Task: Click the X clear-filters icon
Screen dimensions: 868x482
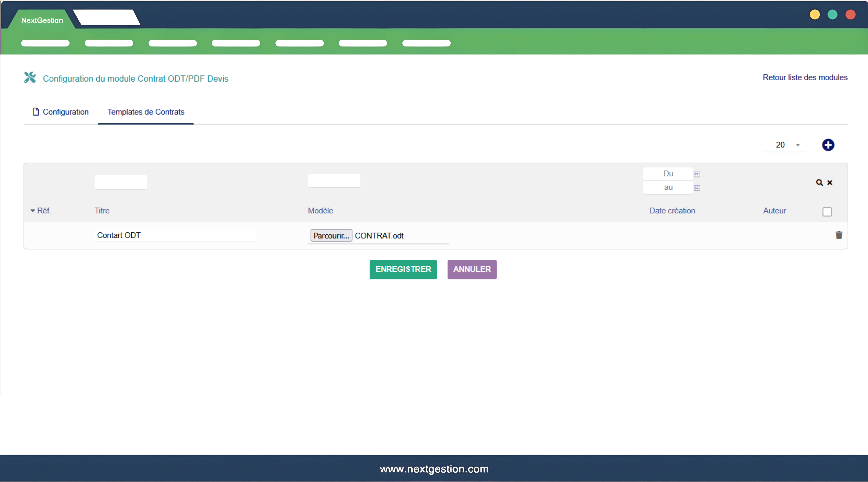Action: coord(830,183)
